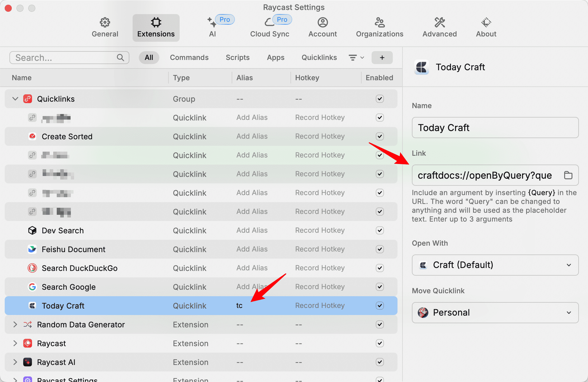Click the Create Sorted quicklink icon
The width and height of the screenshot is (588, 382).
click(x=32, y=136)
